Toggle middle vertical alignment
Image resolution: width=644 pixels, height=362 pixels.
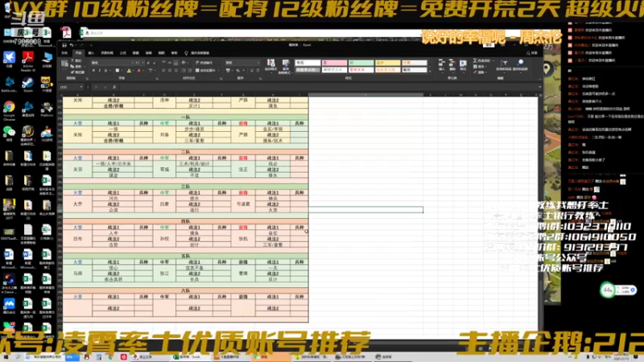click(170, 63)
